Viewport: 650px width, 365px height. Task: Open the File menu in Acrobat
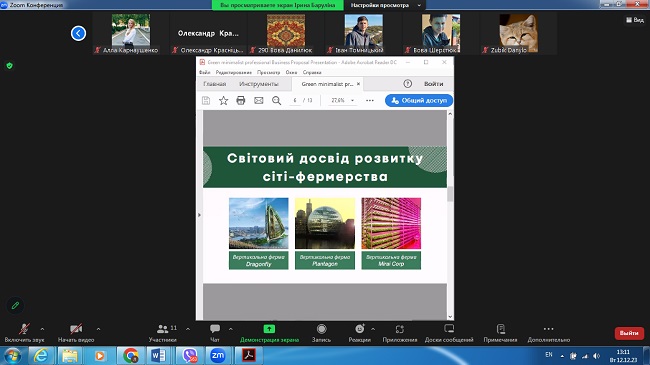pyautogui.click(x=204, y=72)
